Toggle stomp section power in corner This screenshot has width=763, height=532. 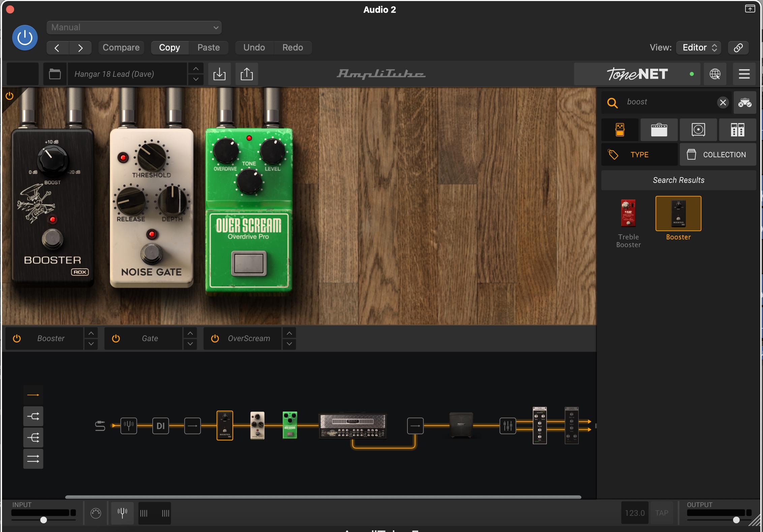click(9, 96)
